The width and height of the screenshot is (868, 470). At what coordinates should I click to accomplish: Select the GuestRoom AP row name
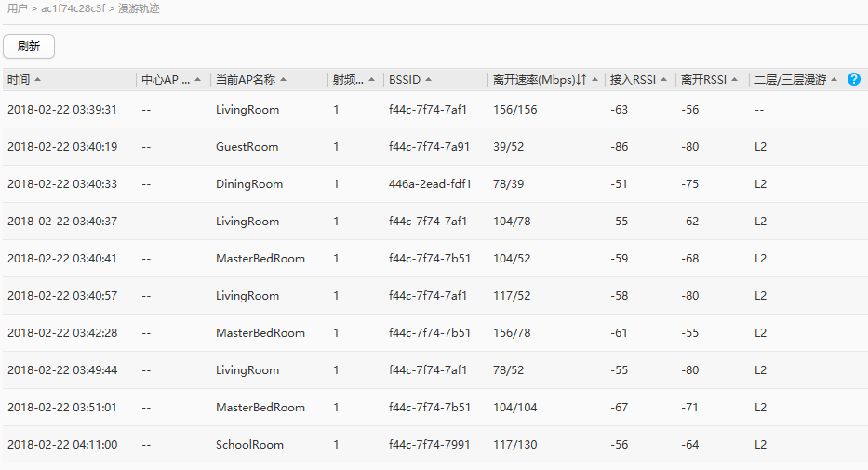pyautogui.click(x=247, y=147)
